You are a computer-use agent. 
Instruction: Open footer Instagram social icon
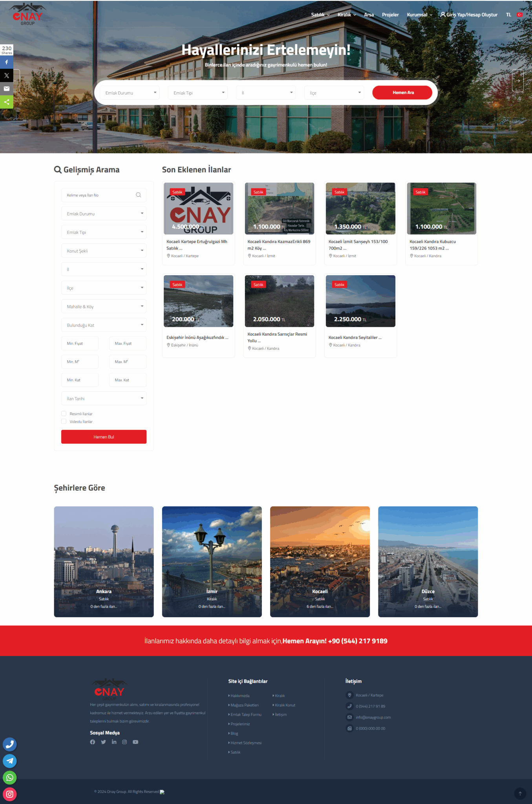[x=124, y=742]
